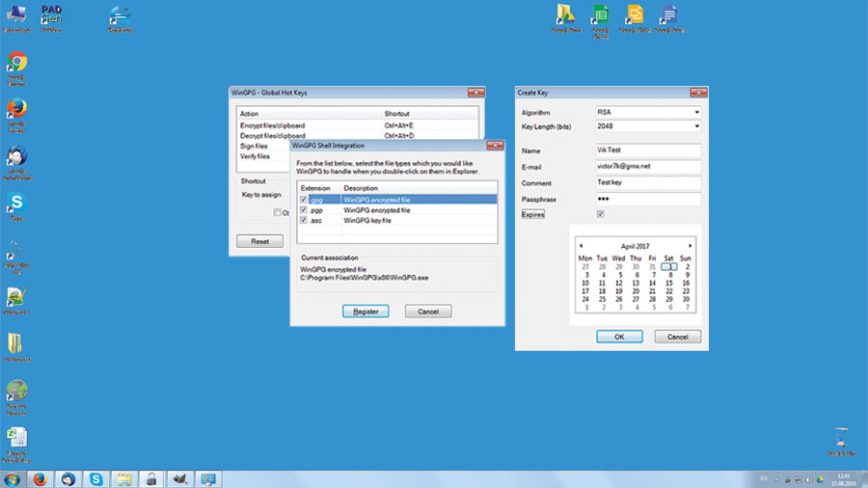Open the spreadsheet file desktop icon

coord(16,445)
